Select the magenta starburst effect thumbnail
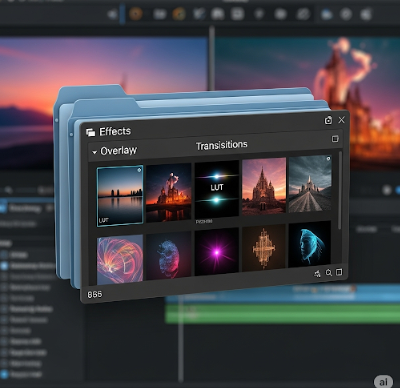 point(217,252)
